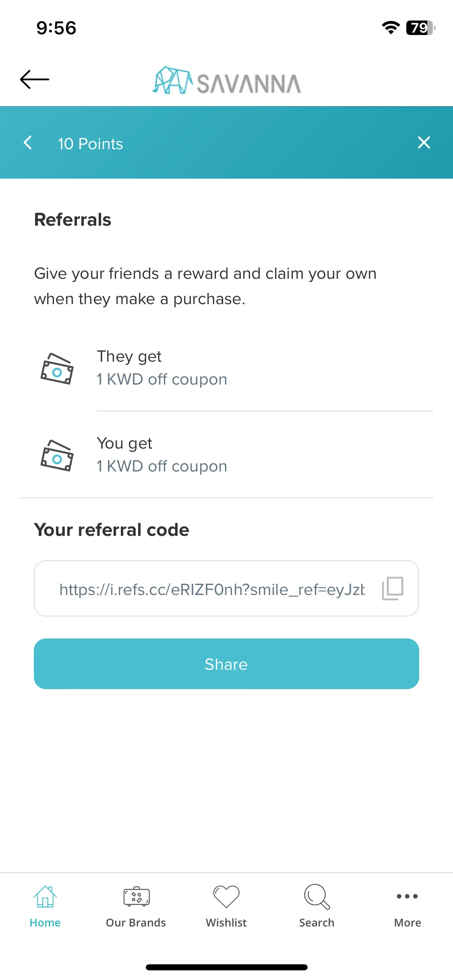This screenshot has height=980, width=453.
Task: Tap the You get coupon cash icon
Action: pos(57,456)
